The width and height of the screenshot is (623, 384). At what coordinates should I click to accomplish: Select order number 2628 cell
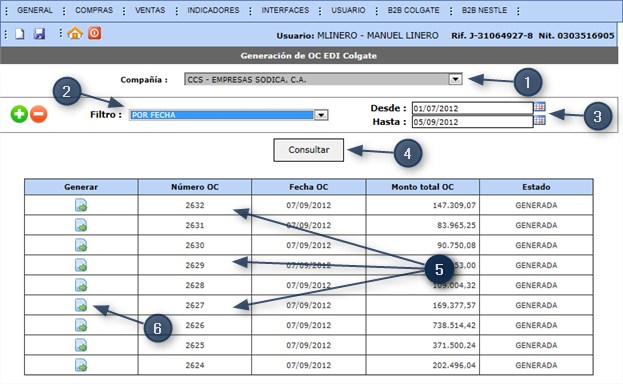[x=195, y=285]
